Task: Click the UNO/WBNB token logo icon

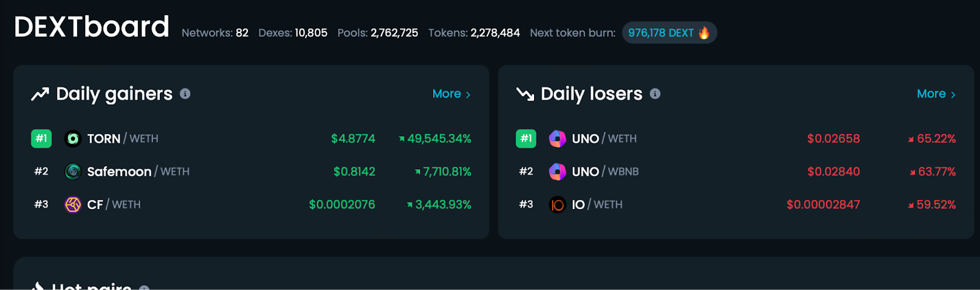Action: tap(557, 172)
